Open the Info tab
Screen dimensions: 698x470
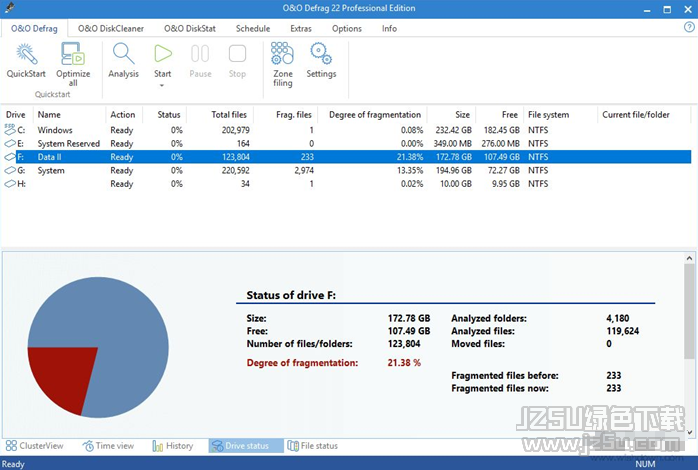389,28
